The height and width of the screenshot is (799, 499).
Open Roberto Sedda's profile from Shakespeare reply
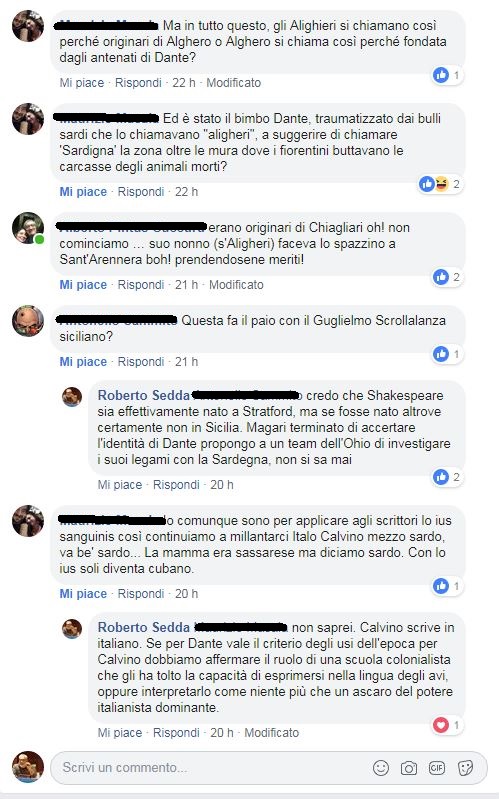click(144, 395)
